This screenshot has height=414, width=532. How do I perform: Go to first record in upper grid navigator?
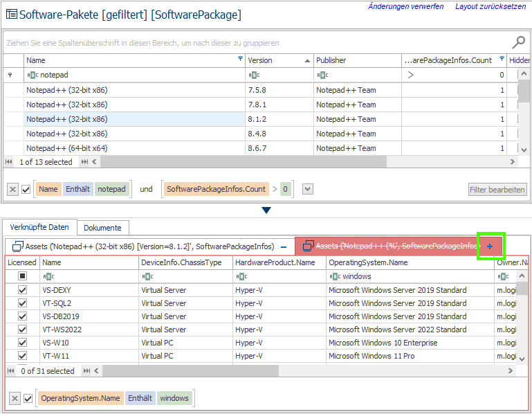coord(9,162)
